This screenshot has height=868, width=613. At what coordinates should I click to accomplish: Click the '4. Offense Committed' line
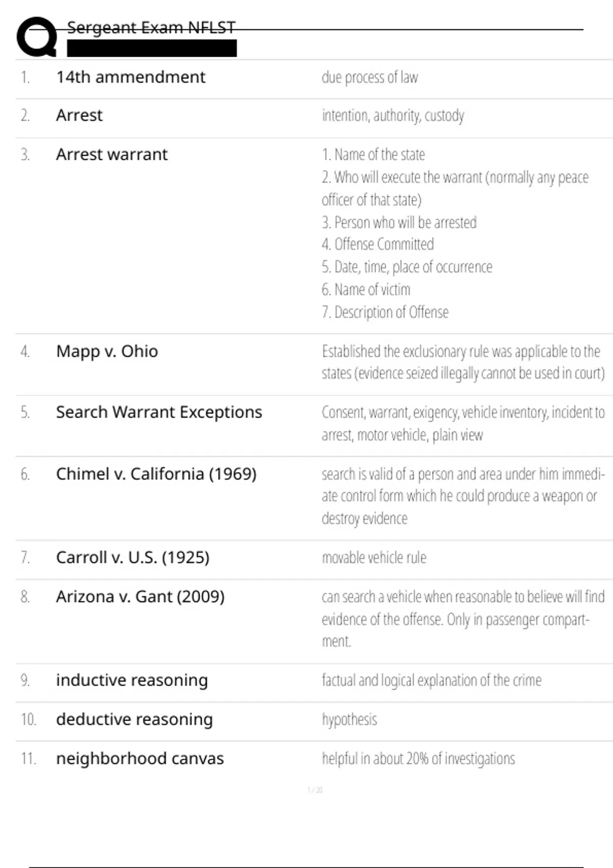point(378,244)
